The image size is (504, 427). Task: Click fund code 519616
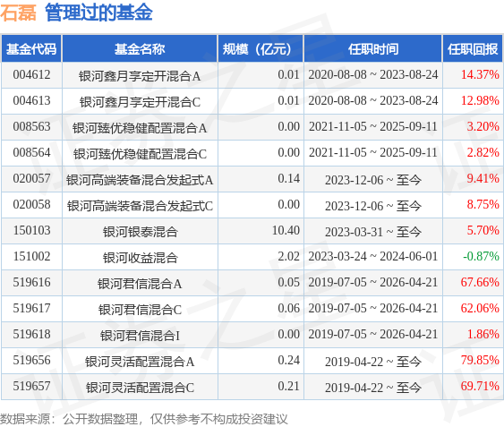(31, 283)
